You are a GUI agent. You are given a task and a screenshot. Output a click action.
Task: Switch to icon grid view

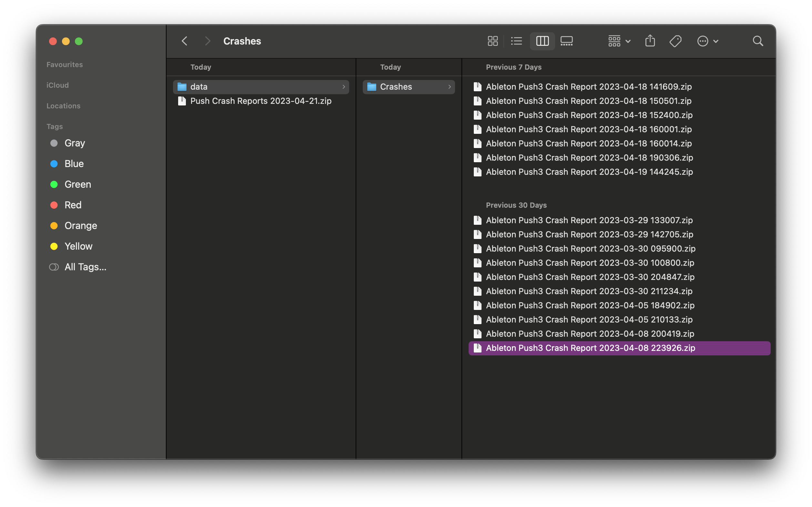click(x=492, y=41)
